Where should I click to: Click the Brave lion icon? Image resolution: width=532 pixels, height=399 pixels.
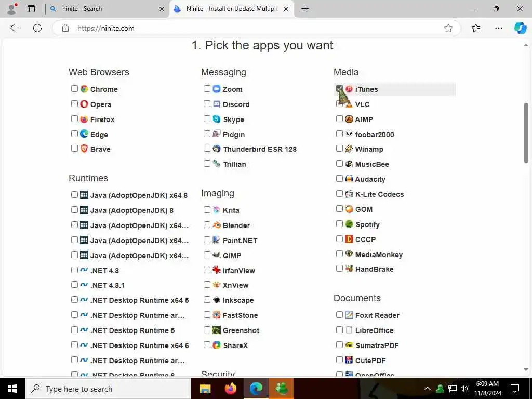click(84, 149)
